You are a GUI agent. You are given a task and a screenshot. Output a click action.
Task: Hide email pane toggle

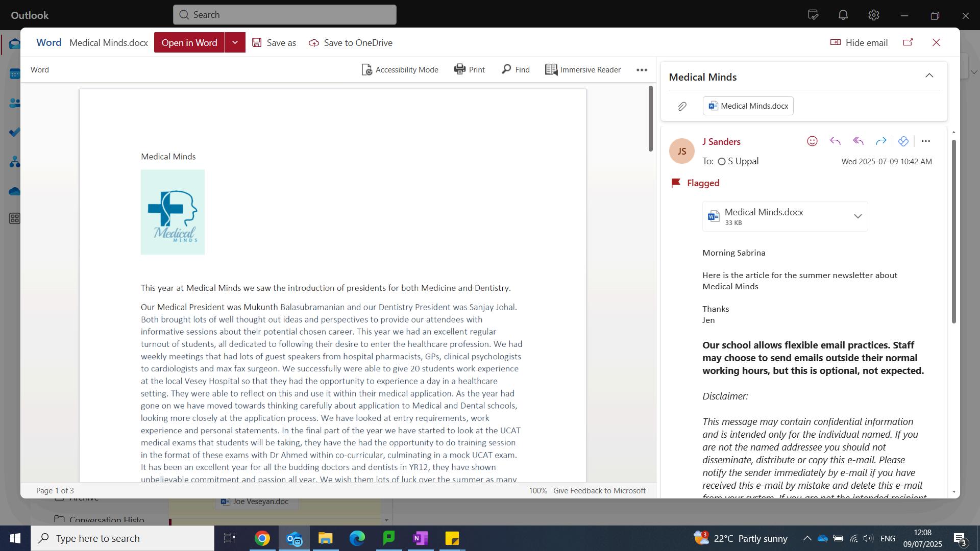pyautogui.click(x=859, y=42)
